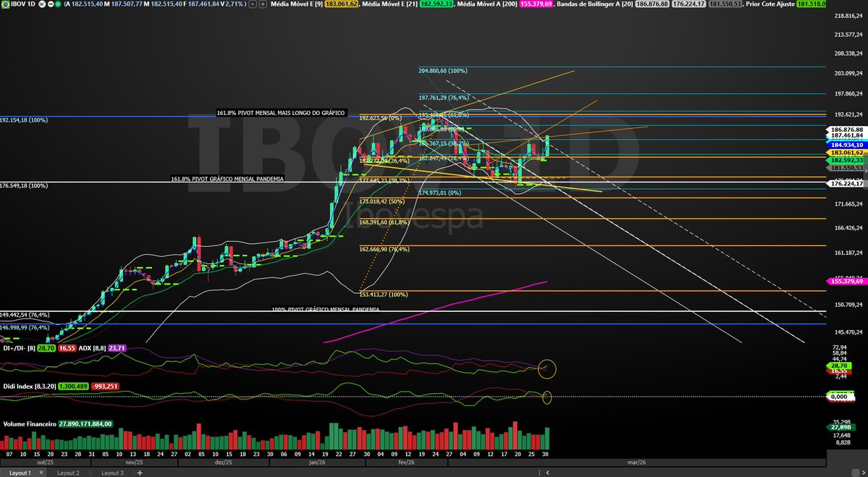
Task: Click the 174.973,01 (0%) Fibonacci label
Action: (x=440, y=193)
